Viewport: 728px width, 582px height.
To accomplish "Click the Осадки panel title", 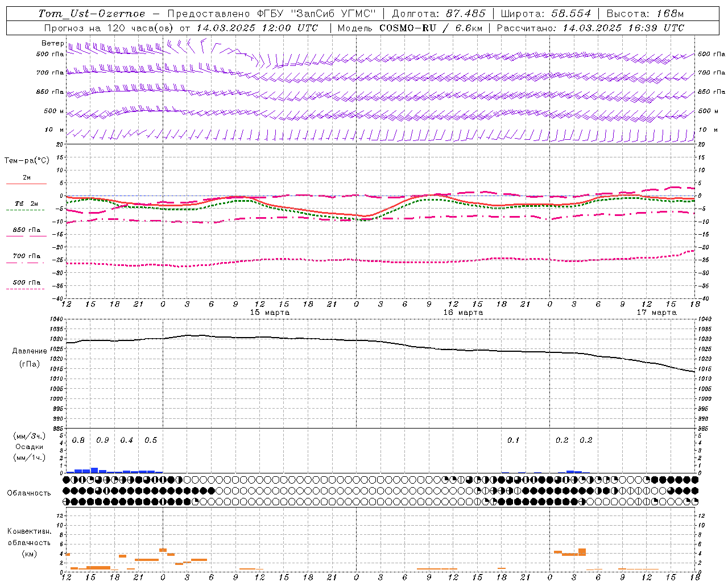I will pyautogui.click(x=30, y=447).
